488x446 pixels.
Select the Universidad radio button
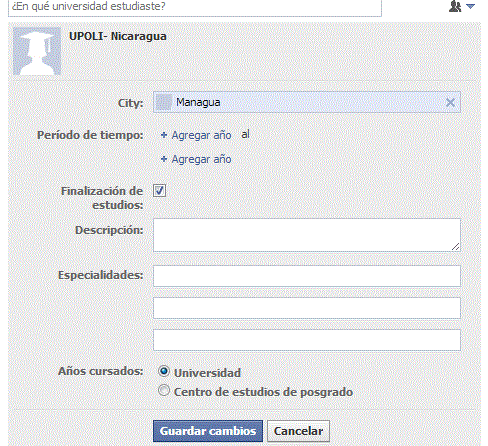pyautogui.click(x=164, y=371)
